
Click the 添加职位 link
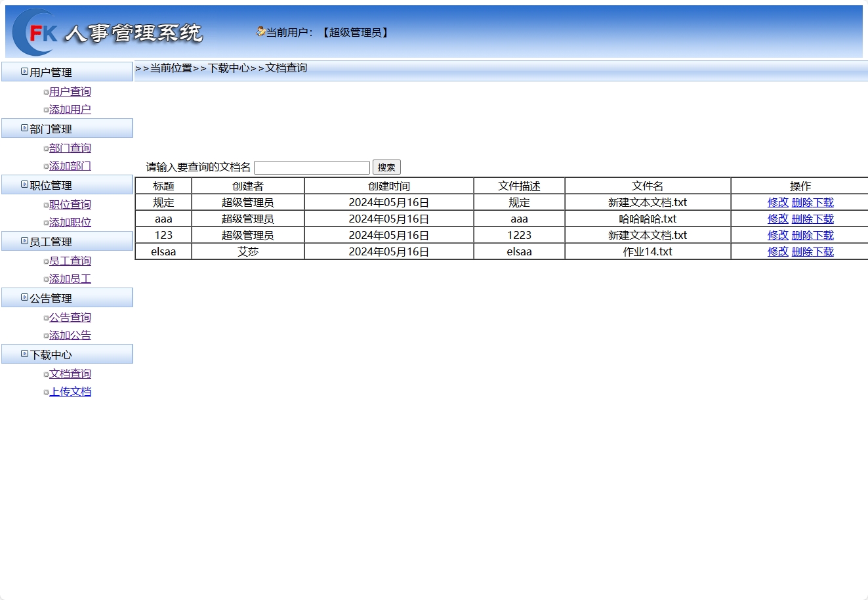[70, 223]
